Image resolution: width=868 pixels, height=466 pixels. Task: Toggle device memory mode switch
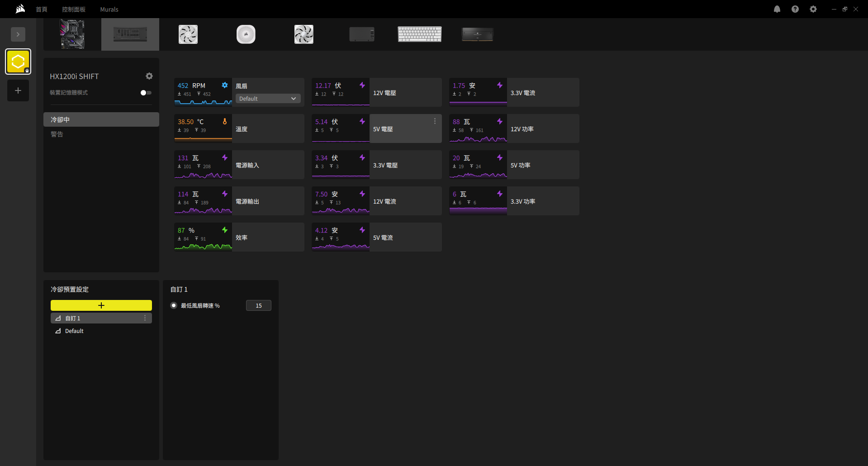coord(146,93)
